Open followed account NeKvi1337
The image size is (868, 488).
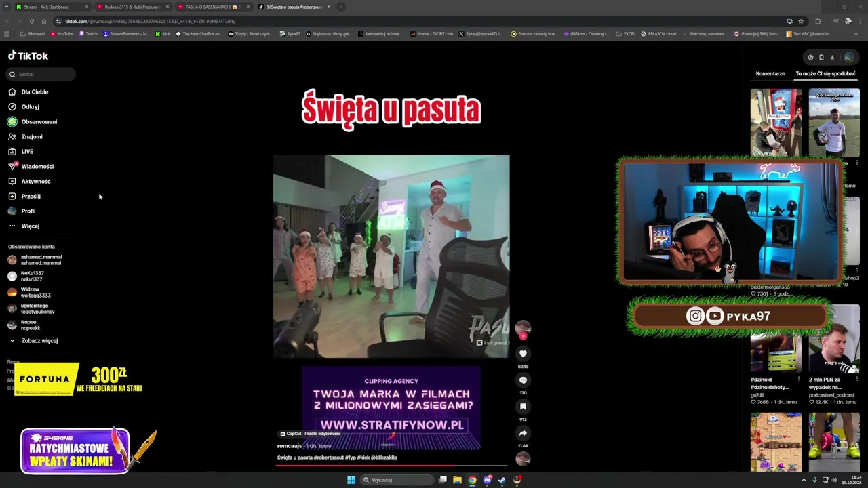point(26,276)
